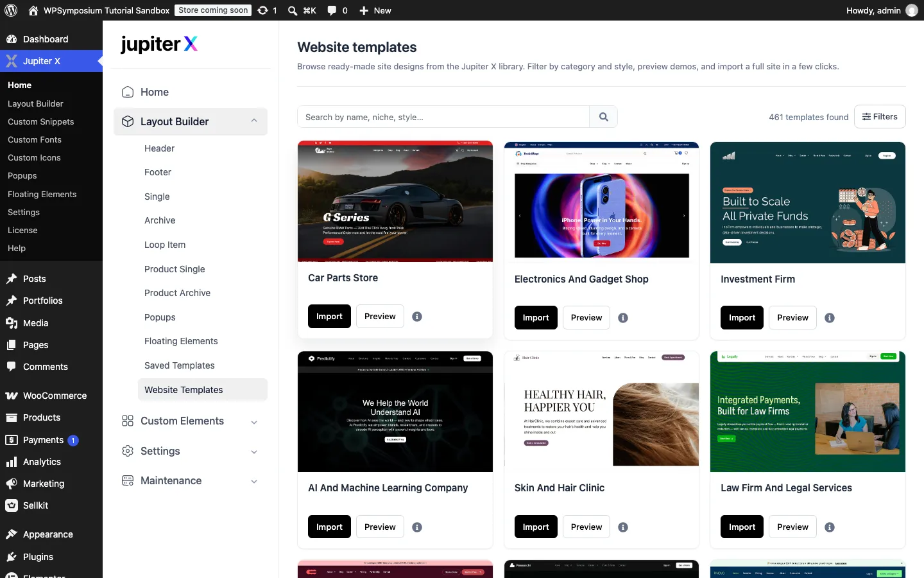Import the Car Parts Store template
This screenshot has height=578, width=924.
pyautogui.click(x=329, y=317)
